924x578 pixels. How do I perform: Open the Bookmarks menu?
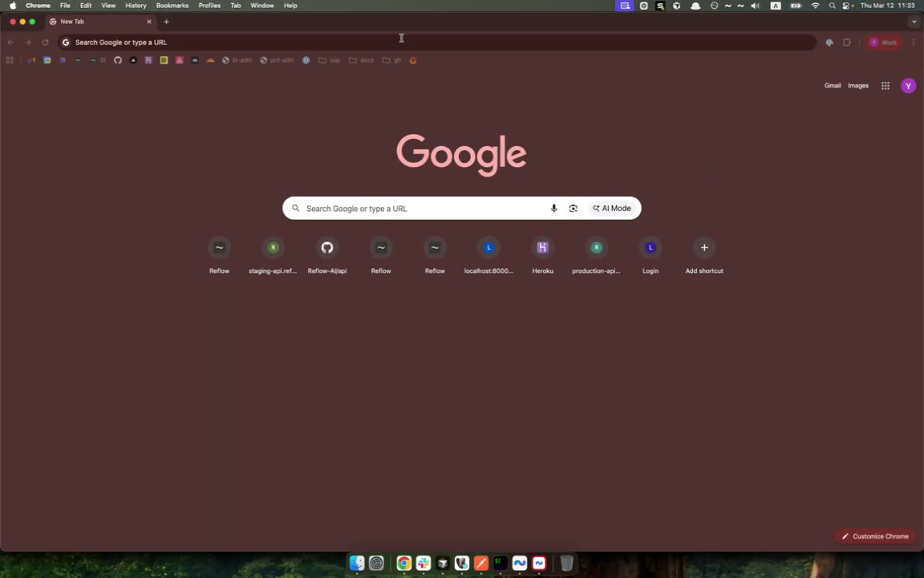172,6
